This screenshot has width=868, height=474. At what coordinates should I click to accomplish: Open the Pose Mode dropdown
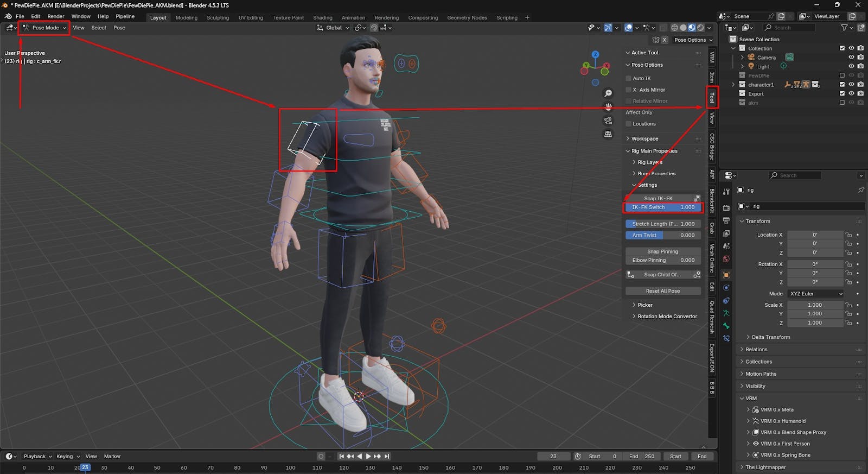click(x=44, y=28)
